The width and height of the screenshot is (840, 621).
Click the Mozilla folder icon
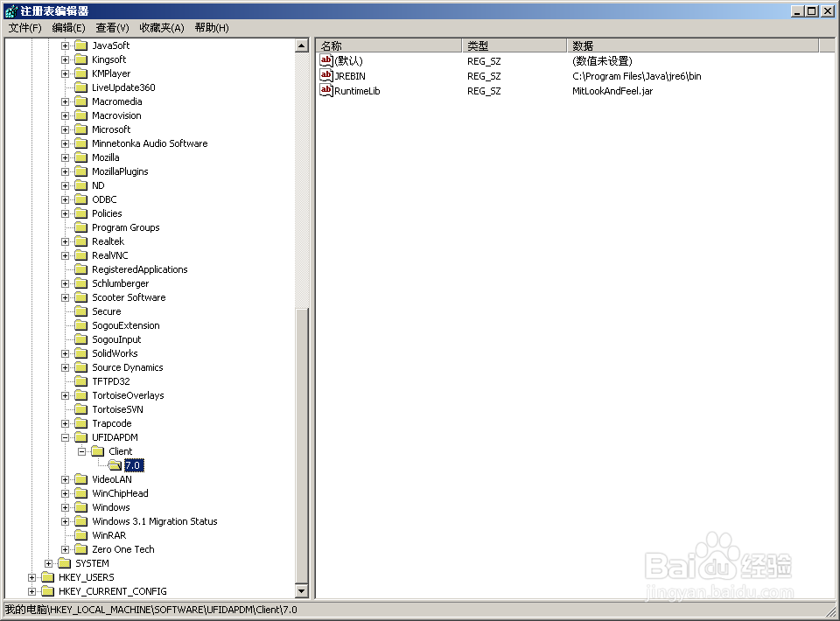(x=80, y=157)
